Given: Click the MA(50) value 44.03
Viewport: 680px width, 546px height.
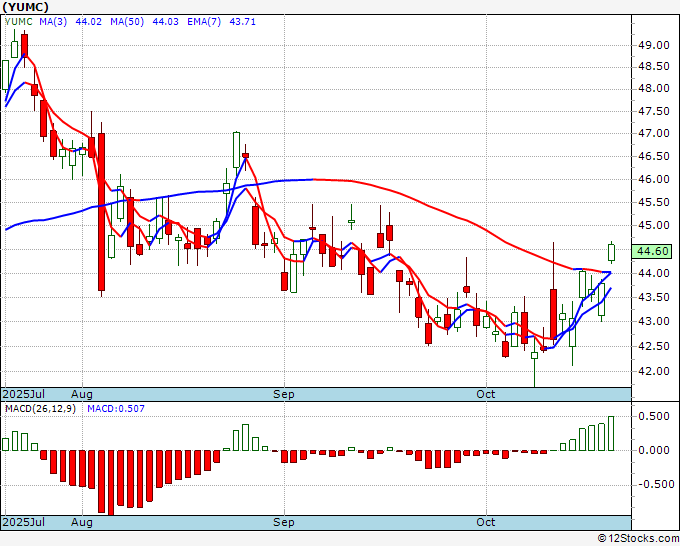Looking at the screenshot, I should tap(165, 22).
